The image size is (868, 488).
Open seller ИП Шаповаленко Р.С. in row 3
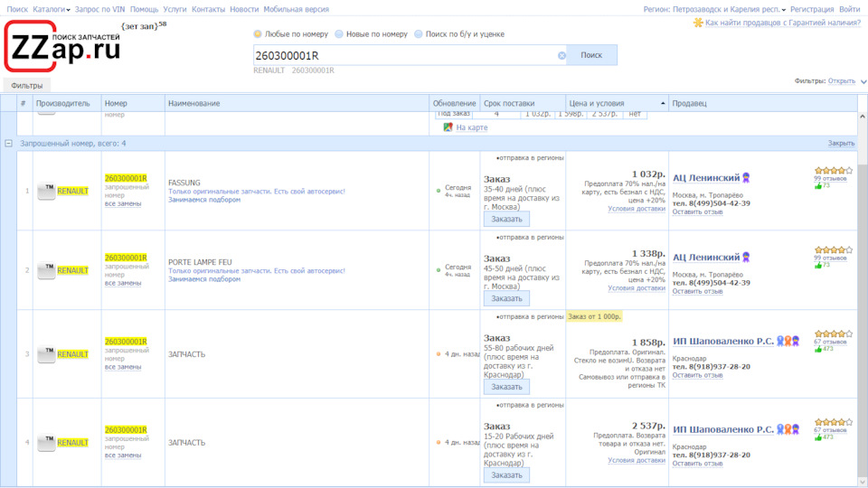coord(723,342)
